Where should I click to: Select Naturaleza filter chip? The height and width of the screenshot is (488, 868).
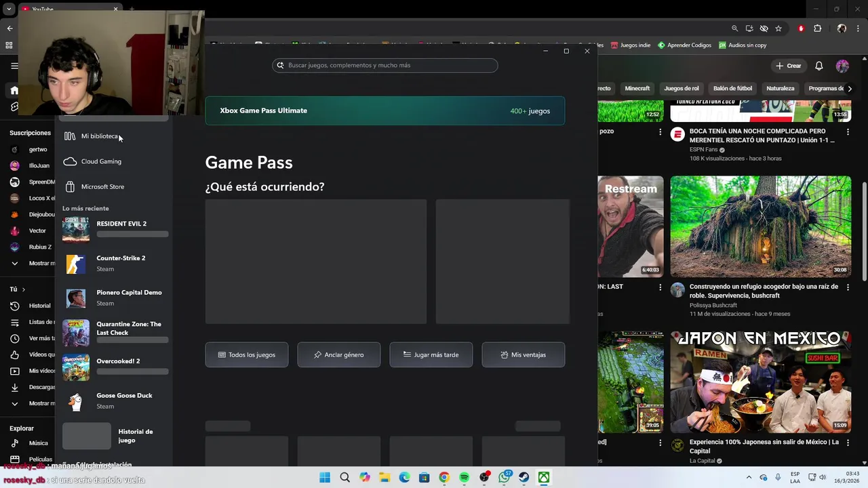(x=781, y=88)
